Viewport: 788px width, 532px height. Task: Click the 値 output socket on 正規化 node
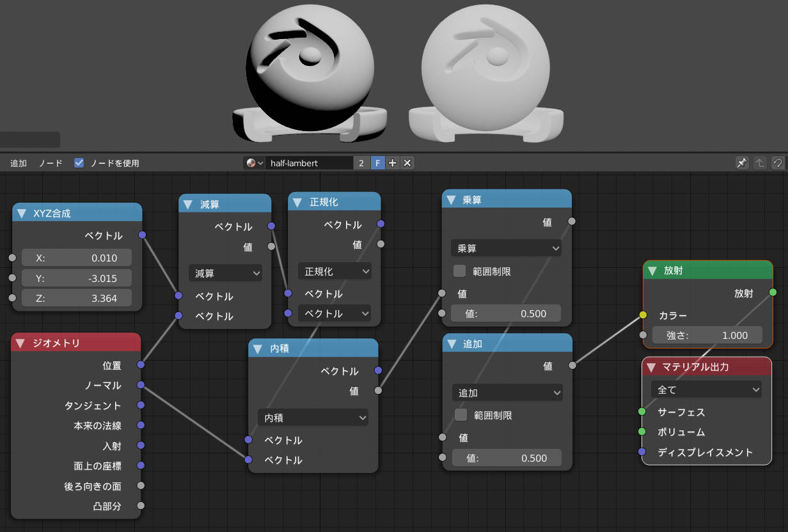(381, 244)
